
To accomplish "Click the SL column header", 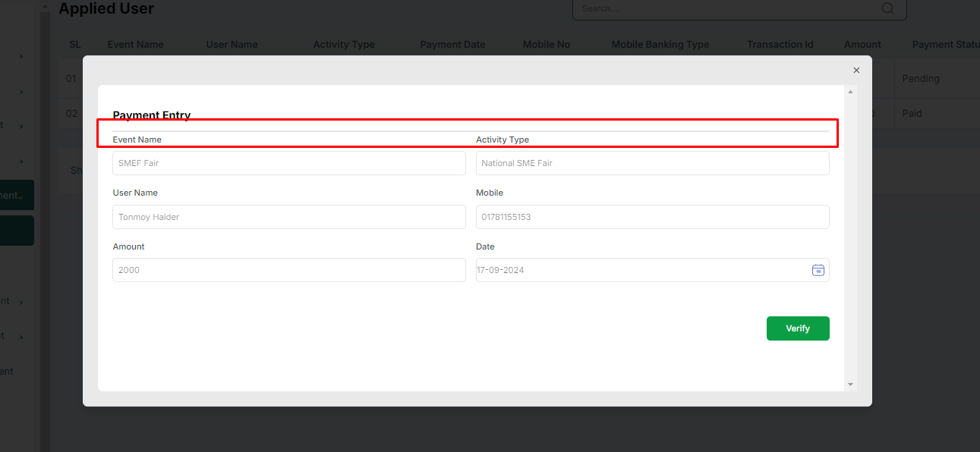I will [75, 45].
